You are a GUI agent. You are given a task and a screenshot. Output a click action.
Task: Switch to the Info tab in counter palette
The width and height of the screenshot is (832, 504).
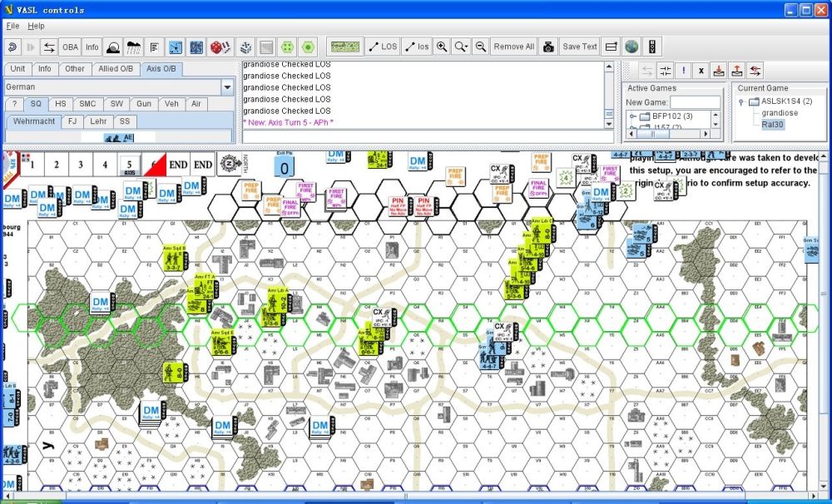pyautogui.click(x=45, y=69)
